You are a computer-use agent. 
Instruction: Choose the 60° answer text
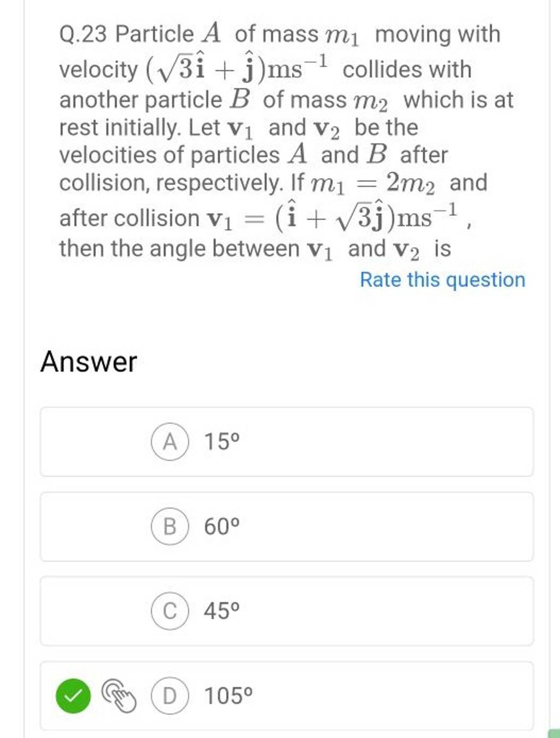click(221, 526)
